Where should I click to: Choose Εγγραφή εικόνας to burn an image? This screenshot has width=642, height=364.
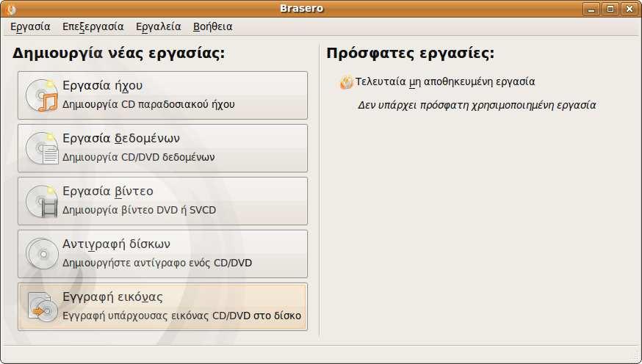162,307
